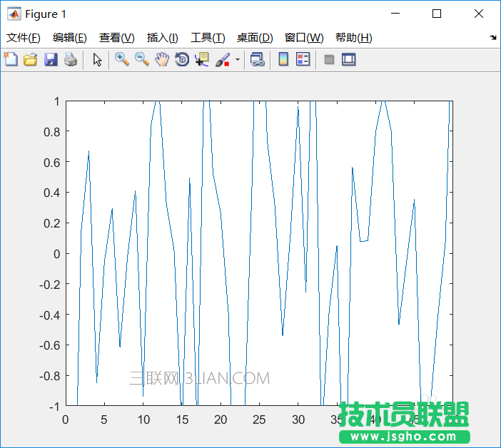Open the 窗口(W) menu
This screenshot has height=448, width=501.
304,38
